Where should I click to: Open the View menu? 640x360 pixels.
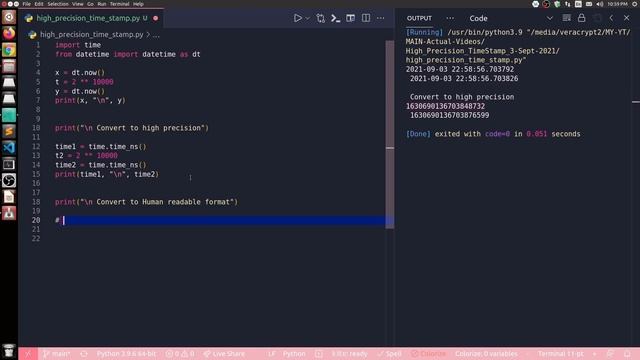[78, 4]
